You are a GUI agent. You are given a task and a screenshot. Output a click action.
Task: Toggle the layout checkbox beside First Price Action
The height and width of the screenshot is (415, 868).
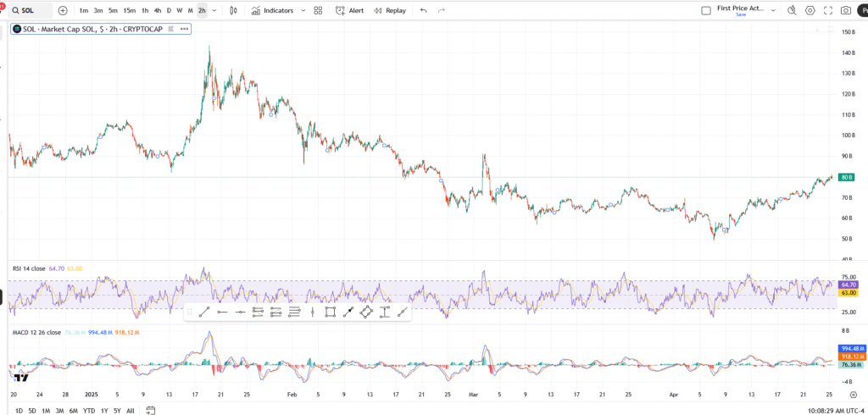click(x=705, y=11)
